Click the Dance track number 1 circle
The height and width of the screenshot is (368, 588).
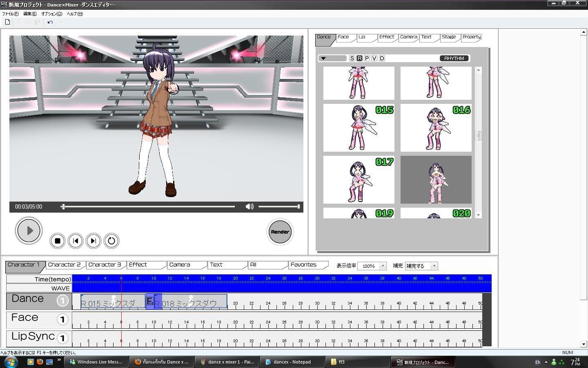pyautogui.click(x=62, y=301)
